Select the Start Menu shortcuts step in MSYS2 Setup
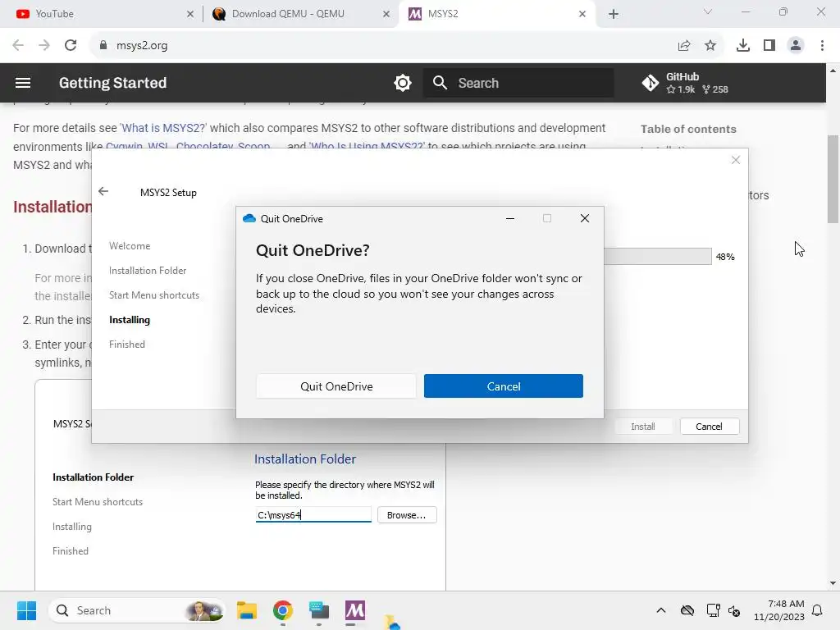Image resolution: width=840 pixels, height=630 pixels. 154,295
